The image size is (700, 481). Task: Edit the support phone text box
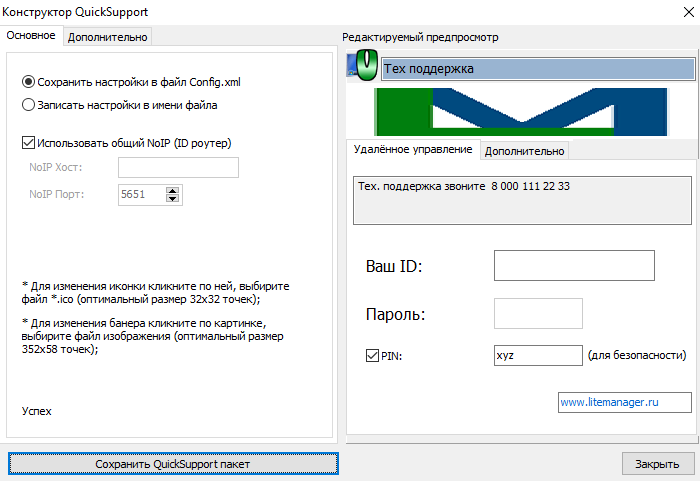coord(522,201)
